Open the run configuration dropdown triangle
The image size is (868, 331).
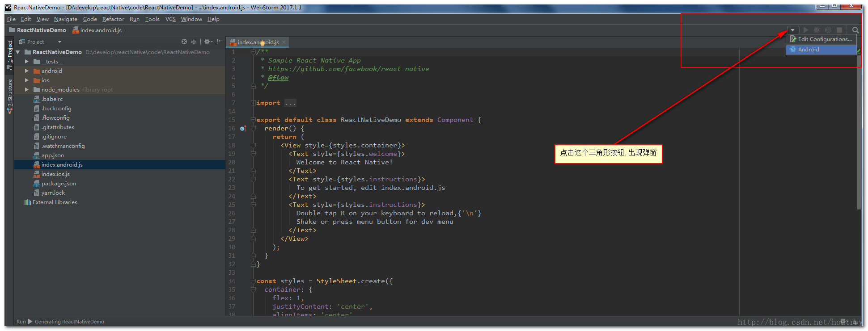[x=792, y=30]
